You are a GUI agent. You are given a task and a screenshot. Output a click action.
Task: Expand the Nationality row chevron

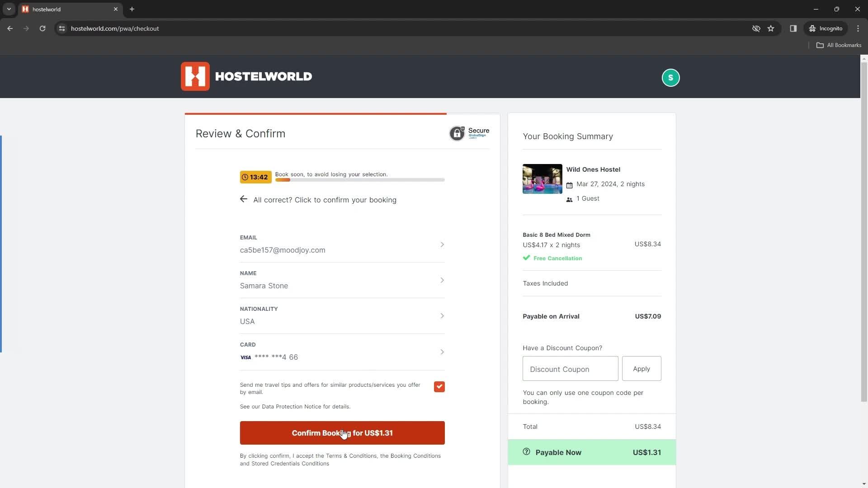tap(442, 316)
